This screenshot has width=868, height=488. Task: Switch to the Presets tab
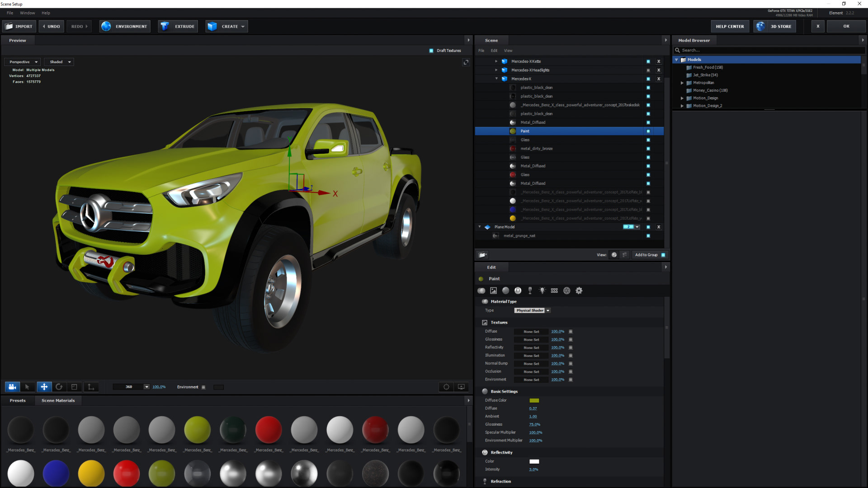18,400
